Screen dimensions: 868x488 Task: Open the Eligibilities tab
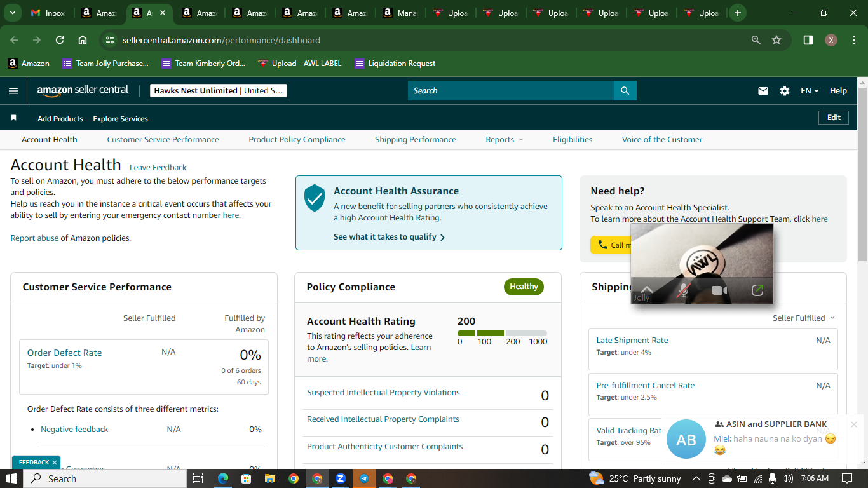click(x=573, y=140)
